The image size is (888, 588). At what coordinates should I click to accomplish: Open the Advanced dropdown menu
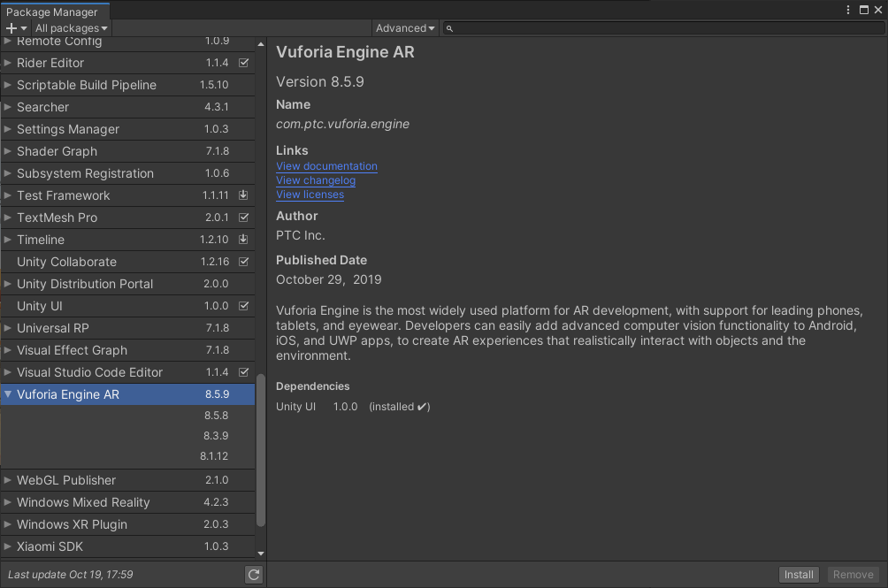click(405, 28)
